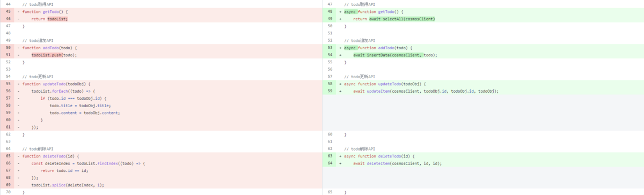Image resolution: width=644 pixels, height=195 pixels.
Task: Click the '// todo更新API' comment in right pane
Action: pyautogui.click(x=360, y=77)
